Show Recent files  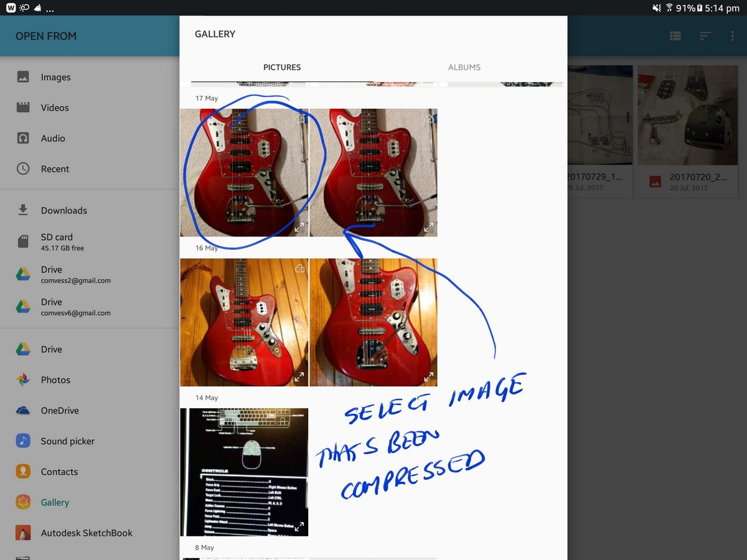click(x=55, y=169)
